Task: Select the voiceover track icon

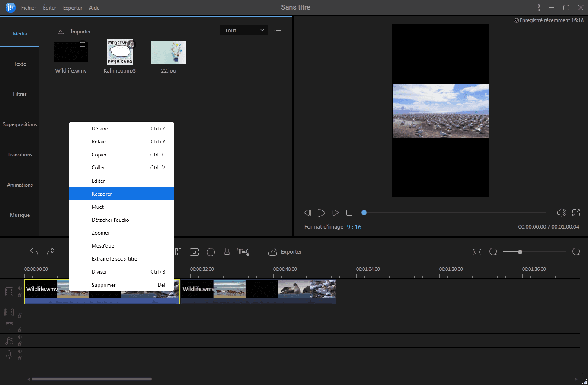Action: coord(9,355)
